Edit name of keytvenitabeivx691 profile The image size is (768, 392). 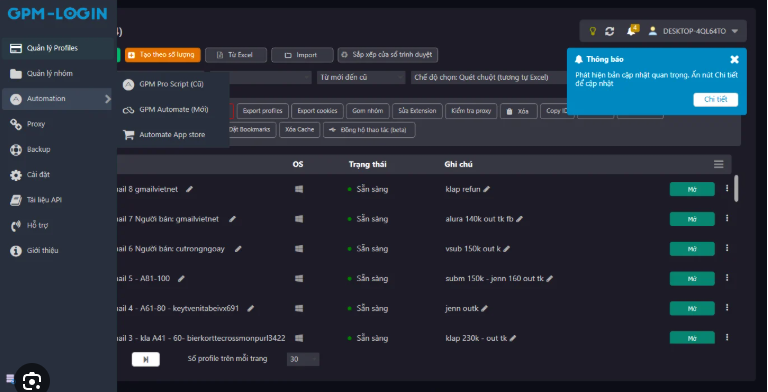pyautogui.click(x=251, y=308)
